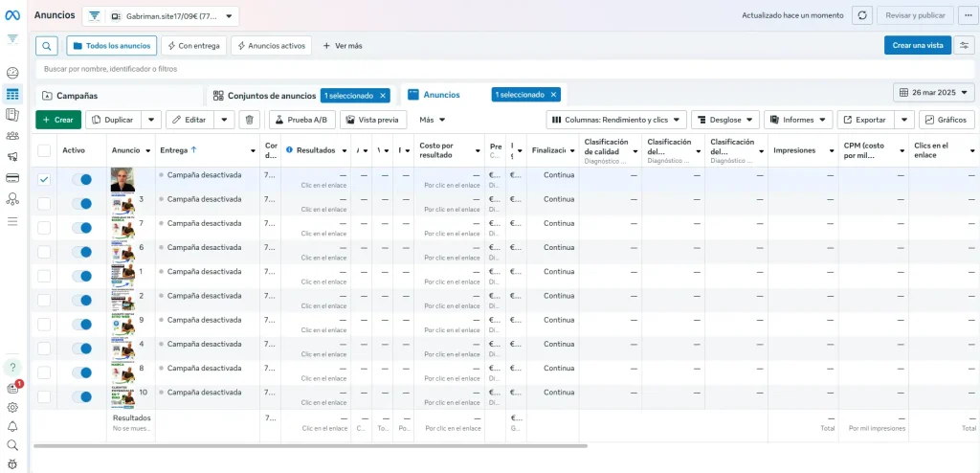Open the sidebar search magnifier icon
980x473 pixels.
point(12,445)
